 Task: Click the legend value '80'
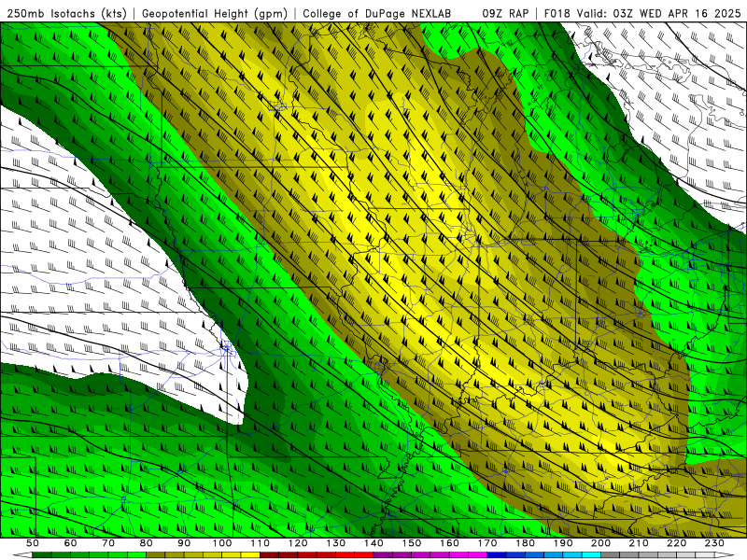click(x=147, y=543)
